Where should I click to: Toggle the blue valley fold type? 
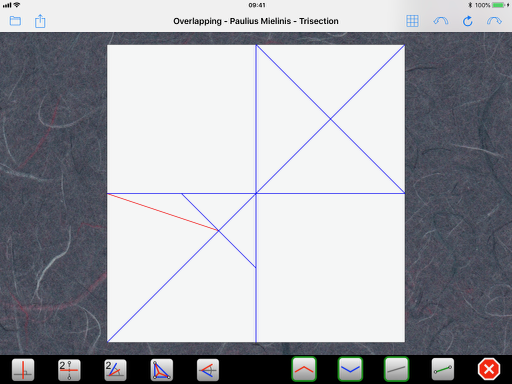click(x=350, y=369)
